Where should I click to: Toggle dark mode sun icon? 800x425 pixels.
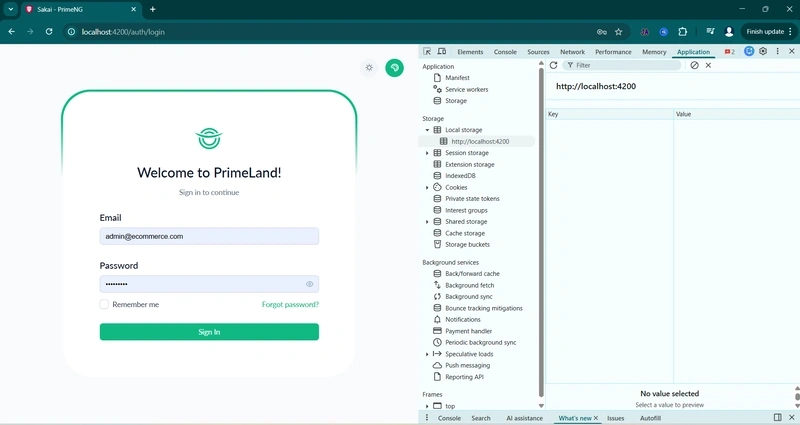click(x=369, y=68)
